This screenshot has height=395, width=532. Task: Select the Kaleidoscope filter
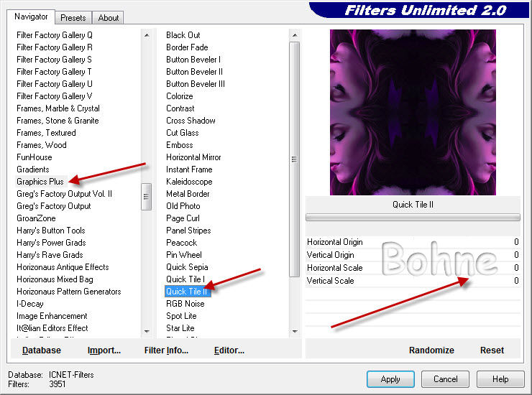(189, 182)
